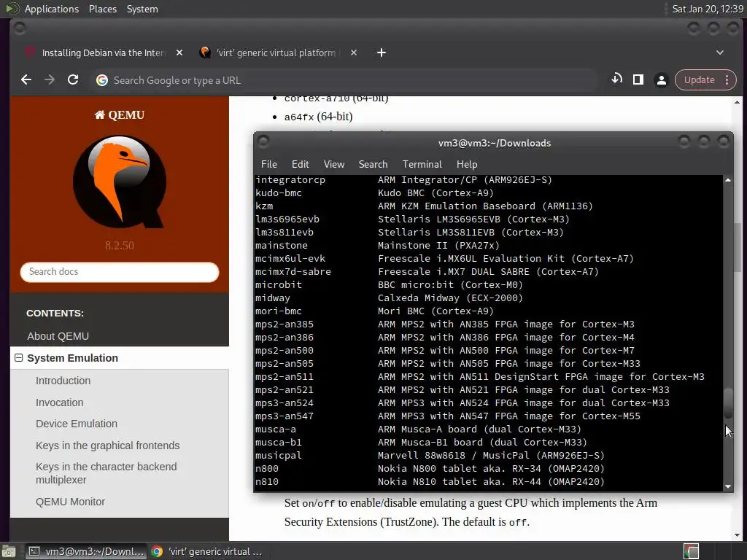This screenshot has height=560, width=747.
Task: Click the 'a64fx' list item on the page
Action: pos(318,117)
